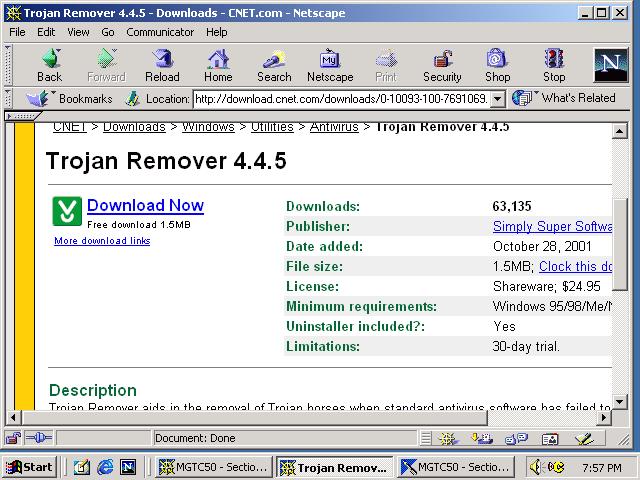The image size is (640, 480).
Task: Click the horizontal scrollbar thumb
Action: [x=255, y=418]
